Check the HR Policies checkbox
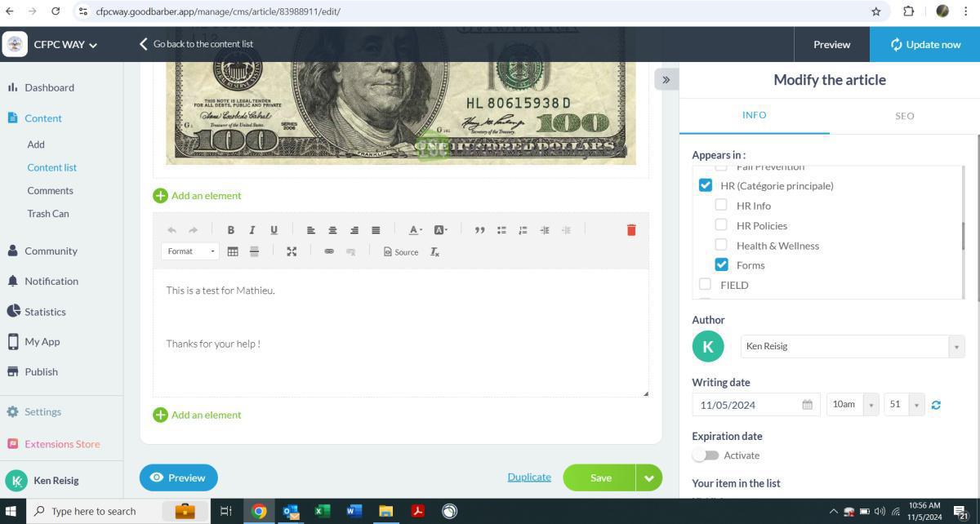 721,224
